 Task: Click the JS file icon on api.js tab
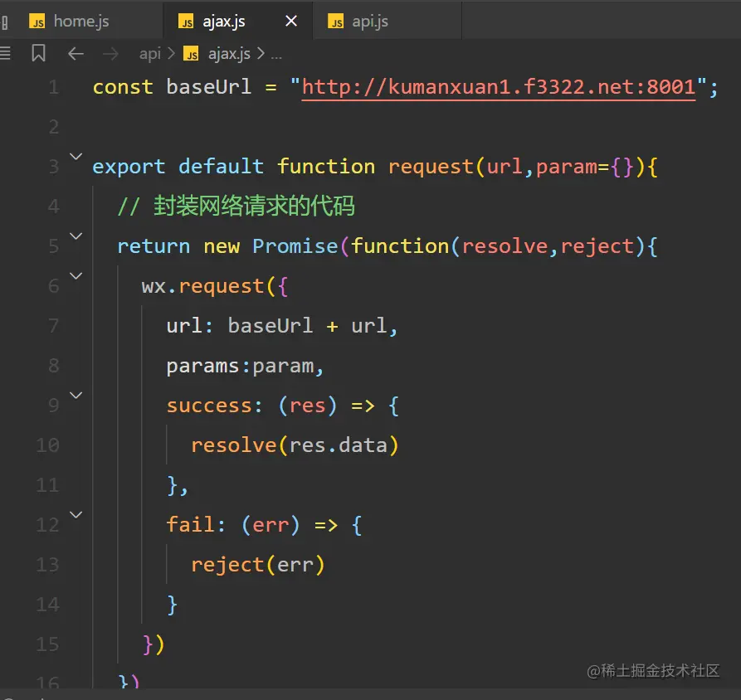click(x=336, y=22)
